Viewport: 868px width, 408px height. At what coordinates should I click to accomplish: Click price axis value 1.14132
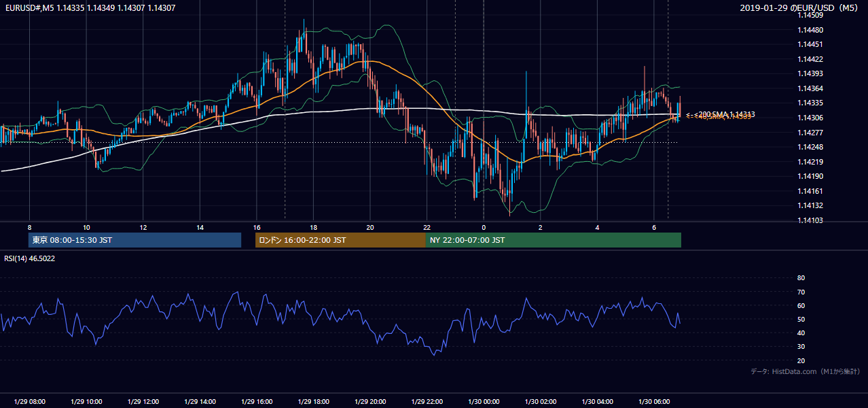810,205
